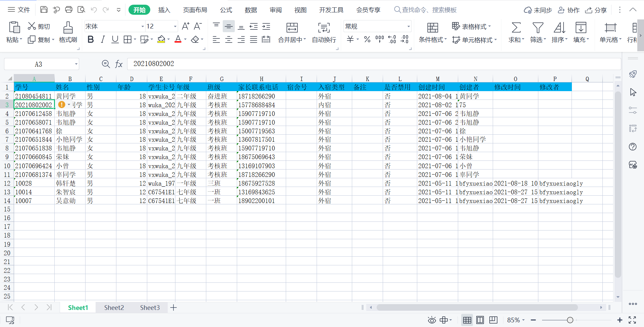This screenshot has height=327, width=644.
Task: Click the fullscreen icon in status bar
Action: (632, 320)
